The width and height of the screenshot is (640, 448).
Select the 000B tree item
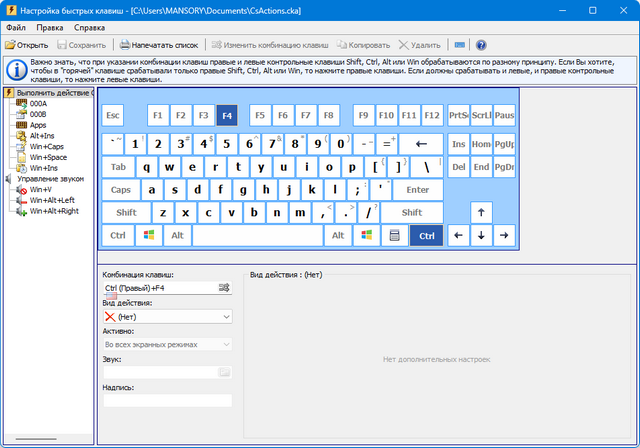pos(38,114)
